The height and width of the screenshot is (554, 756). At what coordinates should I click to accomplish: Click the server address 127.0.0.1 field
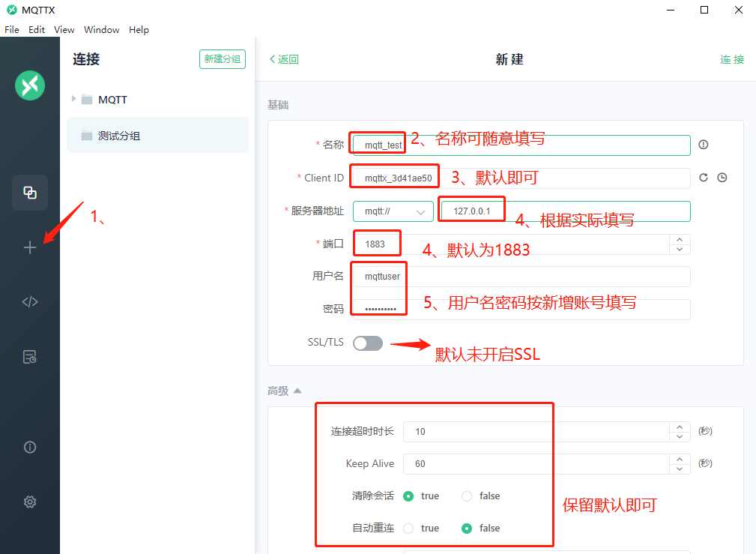coord(564,211)
